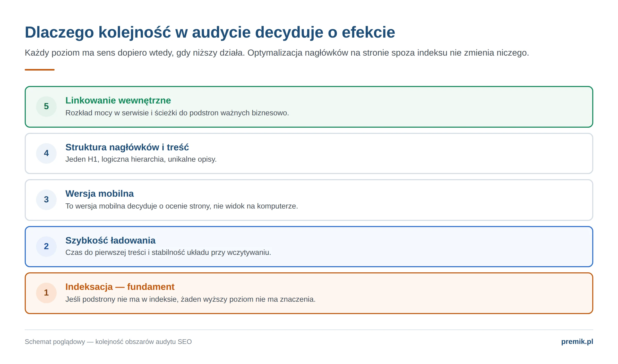Click the number 4 circle badge
This screenshot has width=618, height=364.
point(46,153)
